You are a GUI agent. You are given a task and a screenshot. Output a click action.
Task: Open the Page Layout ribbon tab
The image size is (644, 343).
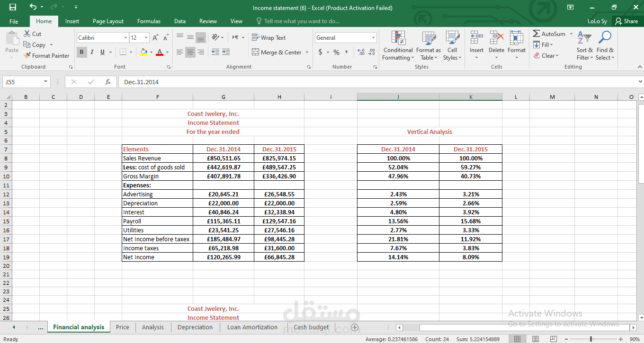pos(108,21)
